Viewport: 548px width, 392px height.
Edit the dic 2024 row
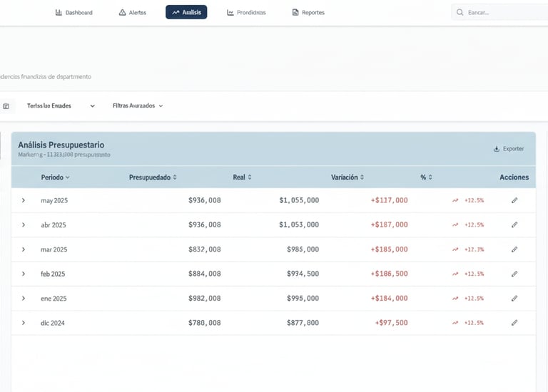pos(514,323)
